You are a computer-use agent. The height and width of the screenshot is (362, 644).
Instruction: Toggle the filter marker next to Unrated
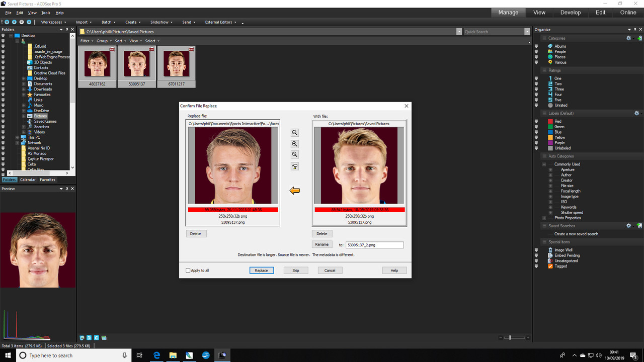(x=536, y=106)
